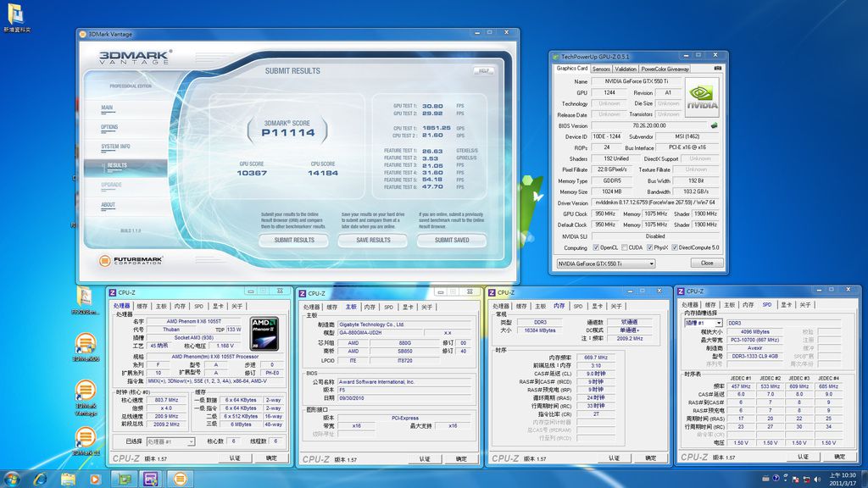Launch Windows Media Player from taskbar
This screenshot has width=868, height=488.
coord(95,479)
